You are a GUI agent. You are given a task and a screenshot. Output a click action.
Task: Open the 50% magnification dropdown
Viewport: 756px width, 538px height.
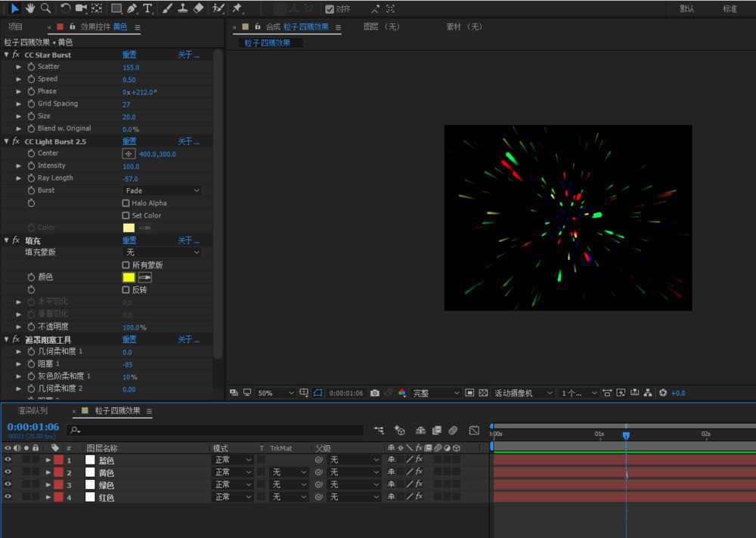click(275, 393)
